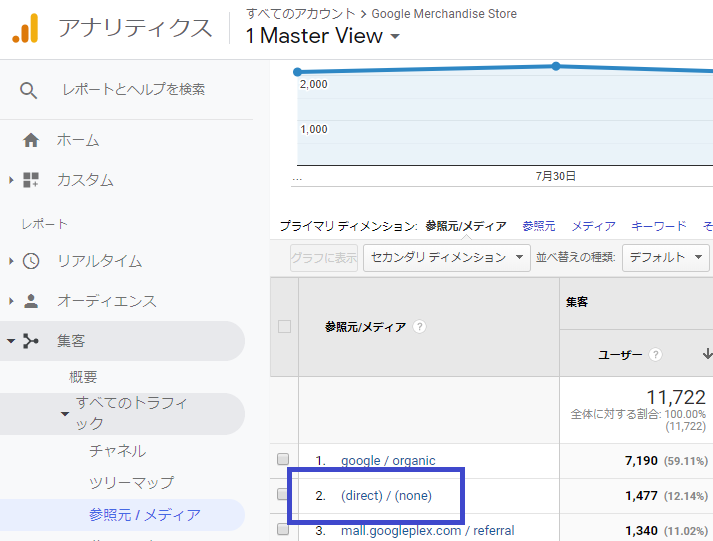Select ツリーマップ in the sidebar menu
This screenshot has height=541, width=713.
[131, 483]
